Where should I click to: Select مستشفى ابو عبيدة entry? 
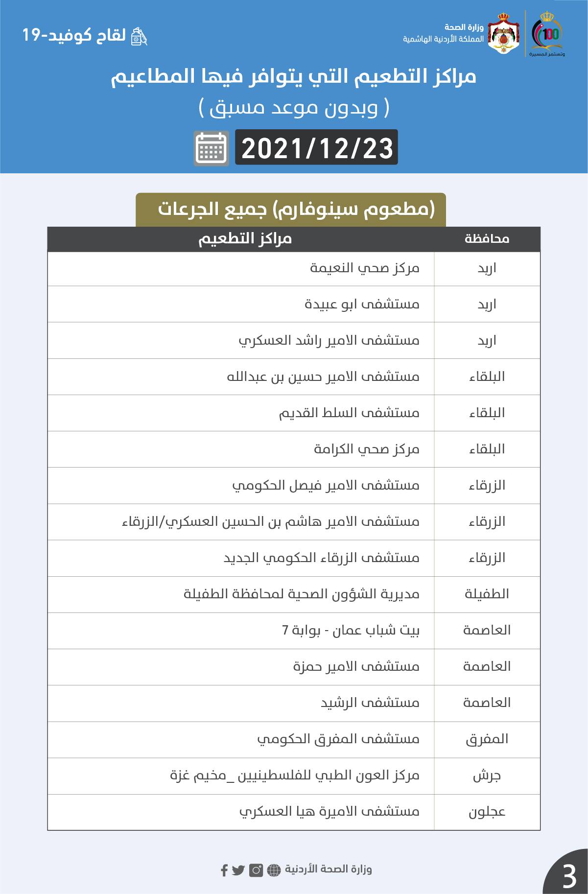[x=362, y=304]
